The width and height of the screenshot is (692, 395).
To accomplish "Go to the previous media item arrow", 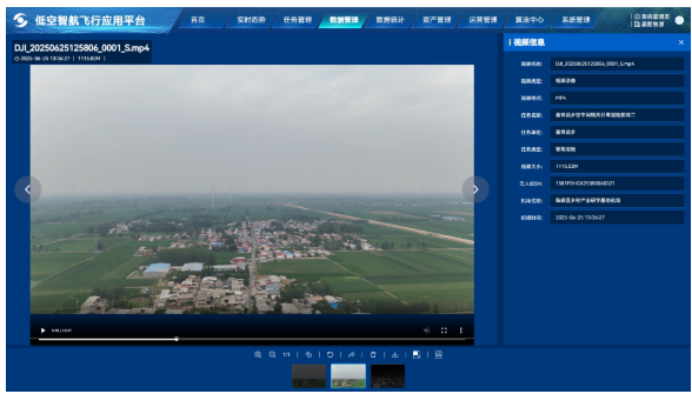I will pos(28,189).
